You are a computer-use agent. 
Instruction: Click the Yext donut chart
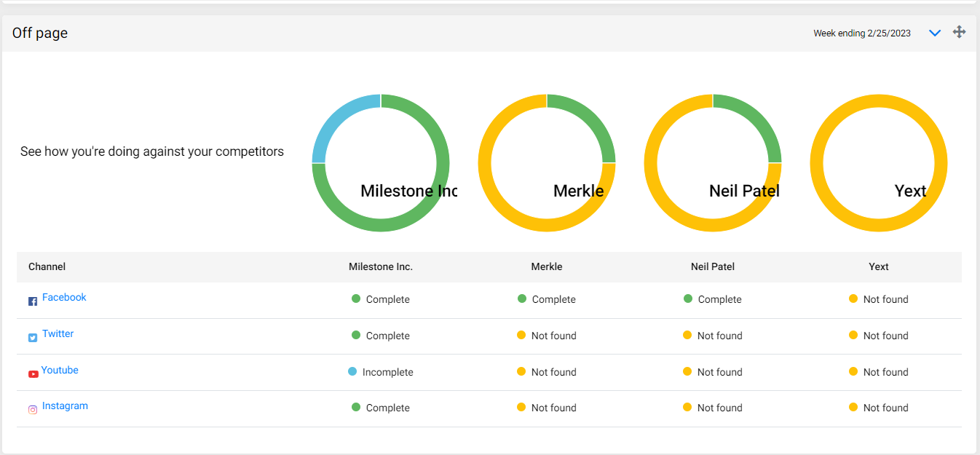879,163
